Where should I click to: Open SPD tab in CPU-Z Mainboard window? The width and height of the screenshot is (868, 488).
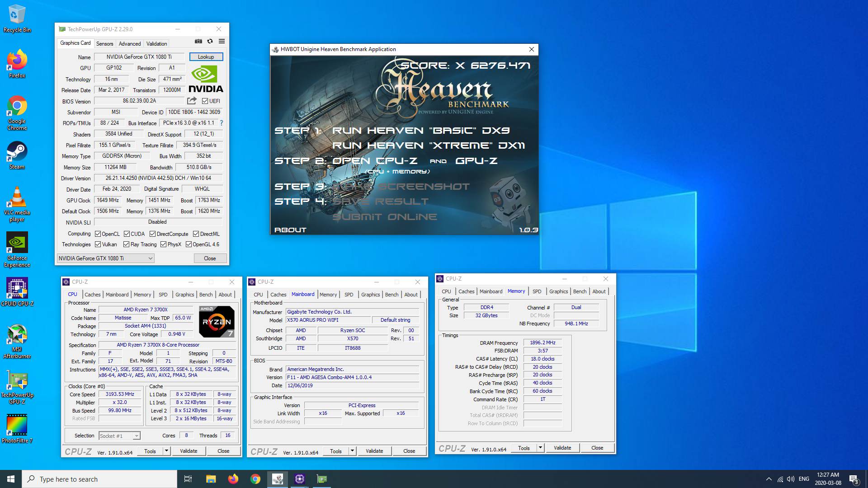[349, 295]
